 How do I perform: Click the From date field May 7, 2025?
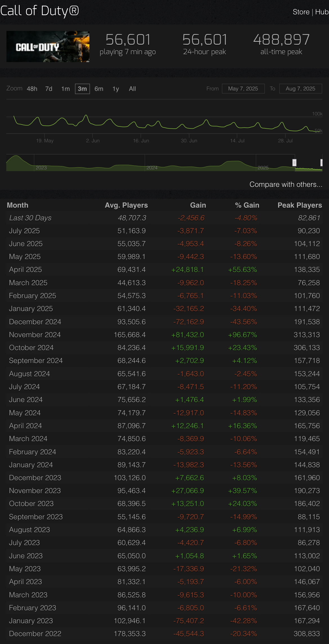(x=243, y=89)
